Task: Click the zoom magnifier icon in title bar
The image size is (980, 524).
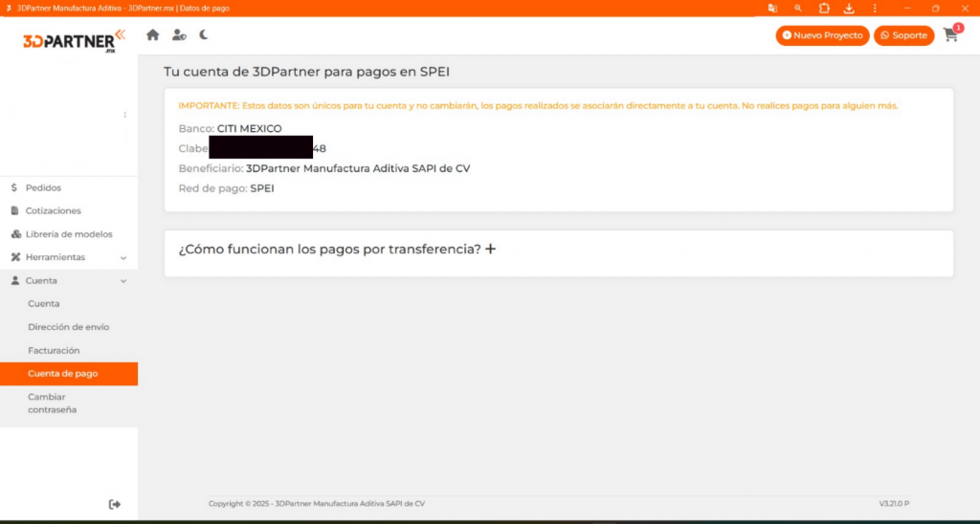Action: point(798,8)
